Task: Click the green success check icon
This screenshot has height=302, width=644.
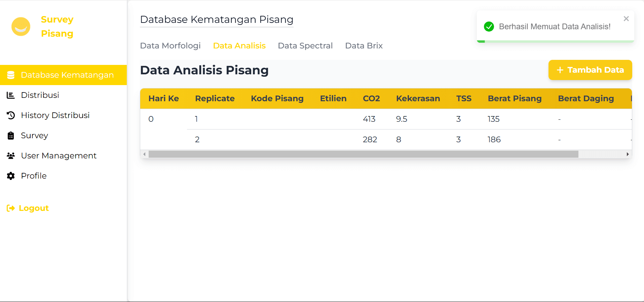Action: (489, 27)
